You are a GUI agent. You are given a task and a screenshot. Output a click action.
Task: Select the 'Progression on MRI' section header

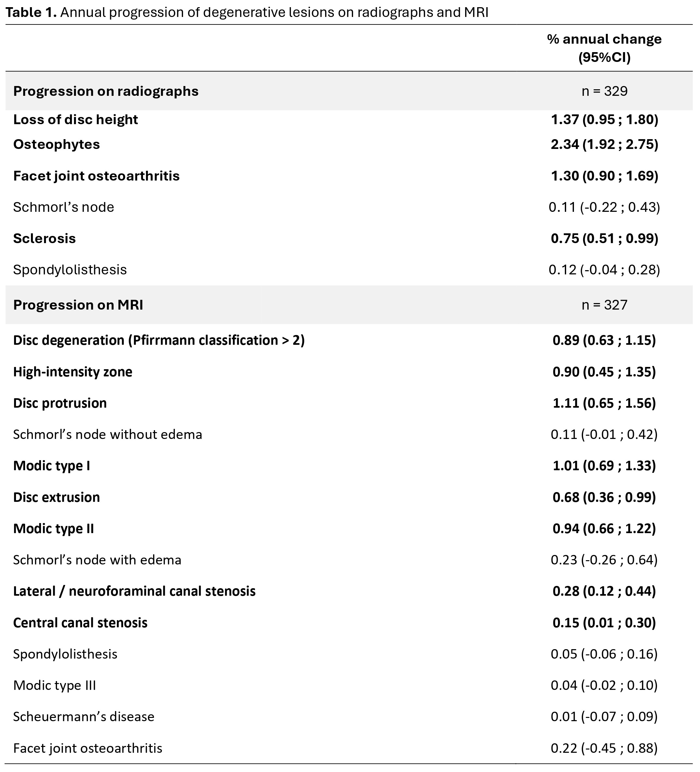point(78,305)
